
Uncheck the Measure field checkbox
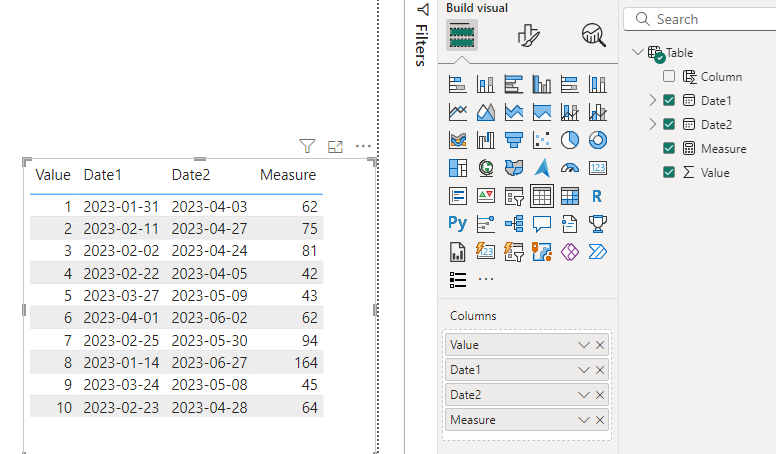tap(669, 148)
